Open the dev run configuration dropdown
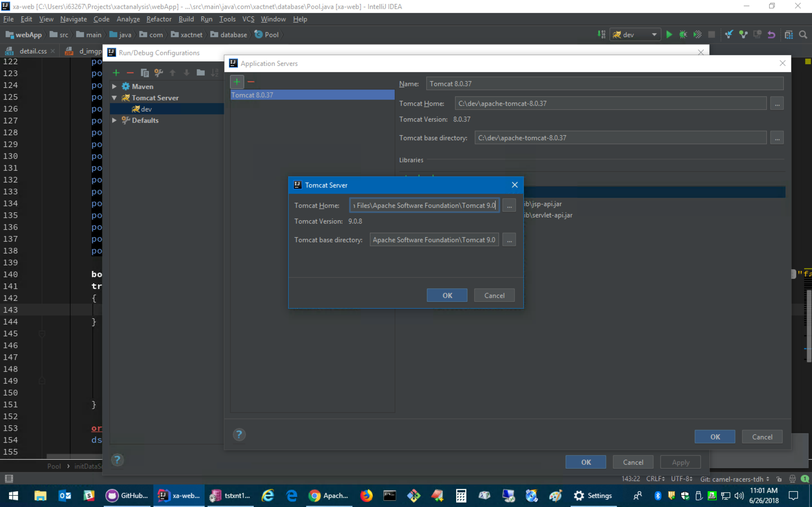The height and width of the screenshot is (507, 812). [x=654, y=34]
